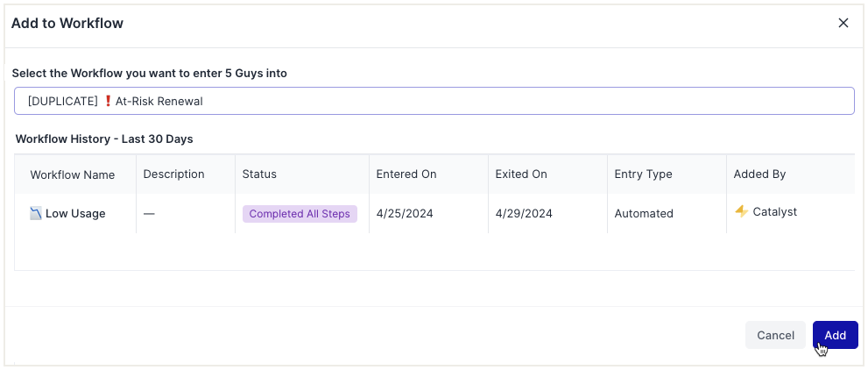Click the Low Usage workflow document icon

point(36,213)
